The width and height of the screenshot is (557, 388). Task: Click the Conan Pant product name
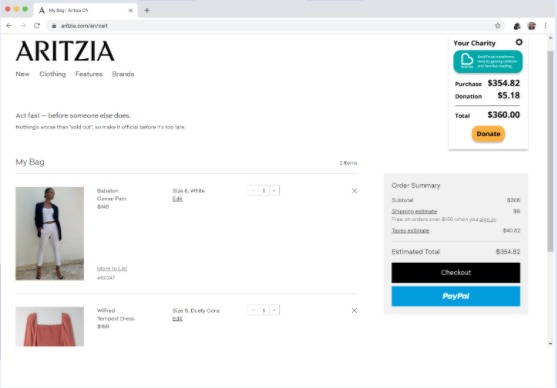coord(112,199)
